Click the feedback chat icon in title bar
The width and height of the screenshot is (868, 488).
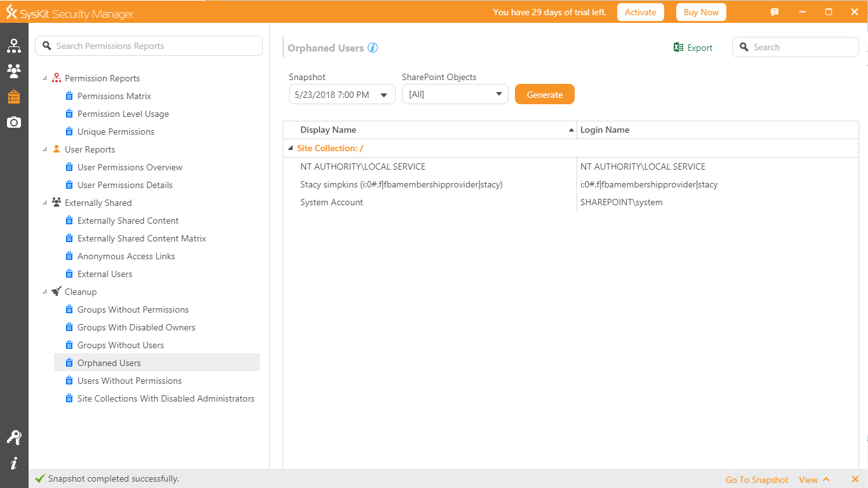tap(775, 12)
